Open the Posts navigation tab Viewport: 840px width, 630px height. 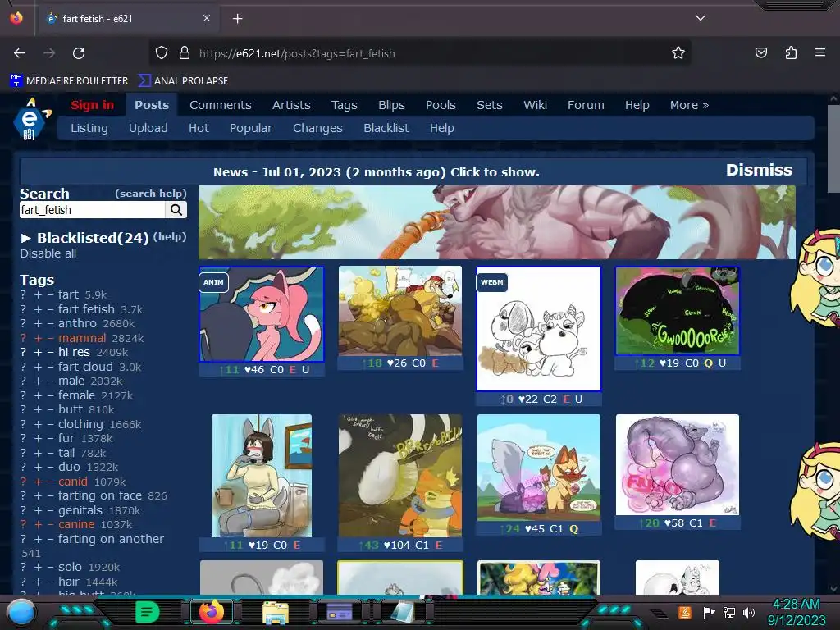point(152,105)
